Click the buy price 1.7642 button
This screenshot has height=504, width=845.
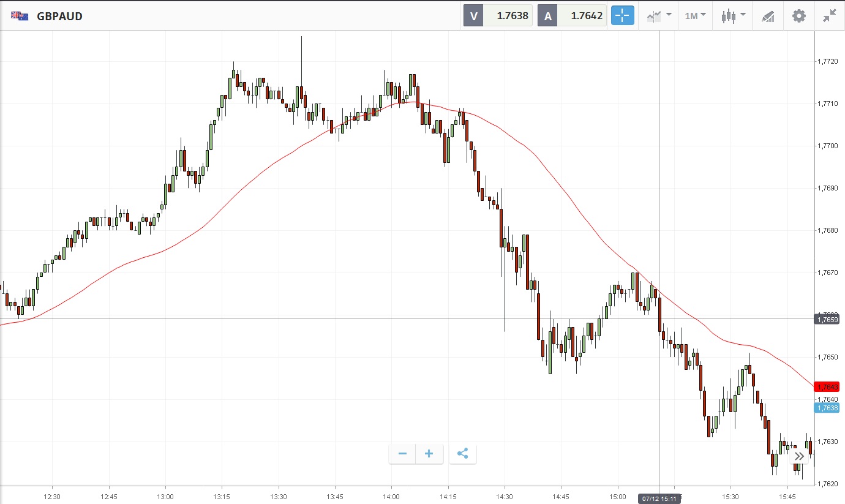click(572, 16)
